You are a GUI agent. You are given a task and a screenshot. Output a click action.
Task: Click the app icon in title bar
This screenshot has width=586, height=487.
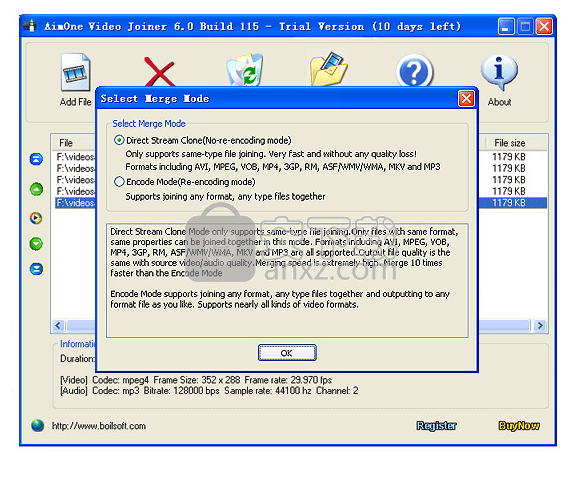point(30,26)
